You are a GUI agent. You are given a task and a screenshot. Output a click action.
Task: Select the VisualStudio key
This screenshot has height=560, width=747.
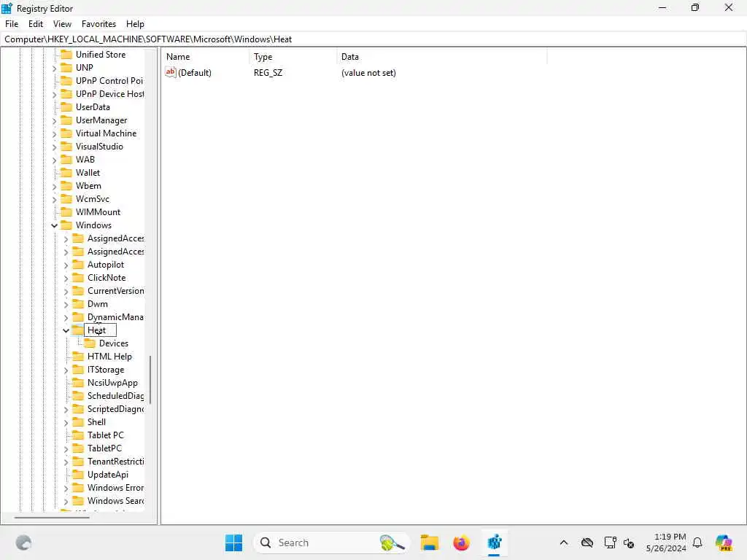pos(99,146)
